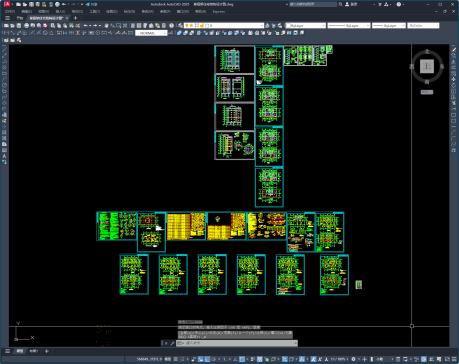This screenshot has width=459, height=364.
Task: Select the Trim modify tool
Action: pyautogui.click(x=454, y=103)
